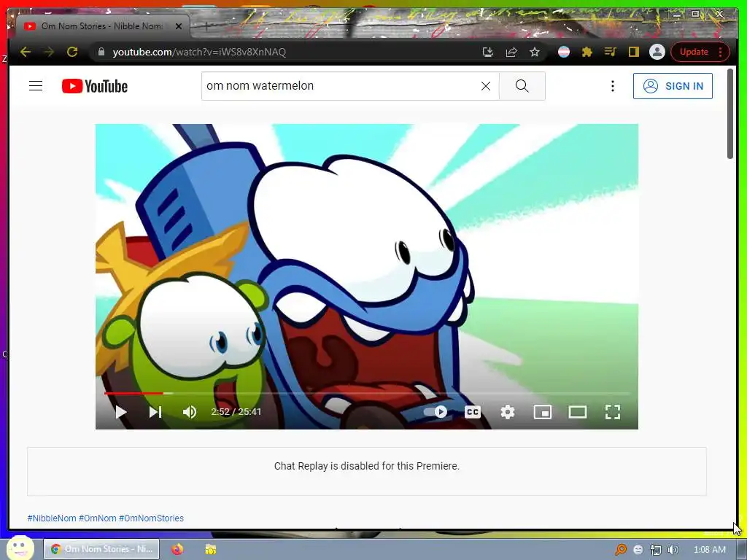This screenshot has width=747, height=560.
Task: Open the Chrome profile avatar
Action: coord(657,52)
